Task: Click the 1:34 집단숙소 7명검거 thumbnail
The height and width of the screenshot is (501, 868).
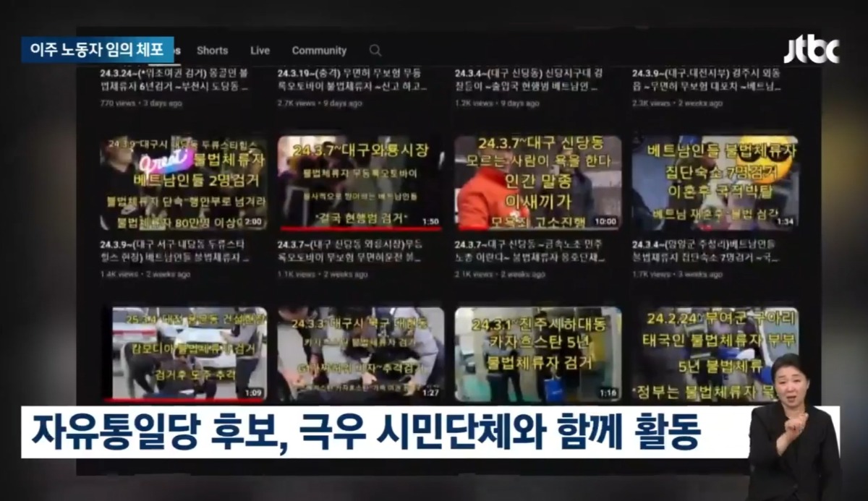Action: [x=715, y=182]
